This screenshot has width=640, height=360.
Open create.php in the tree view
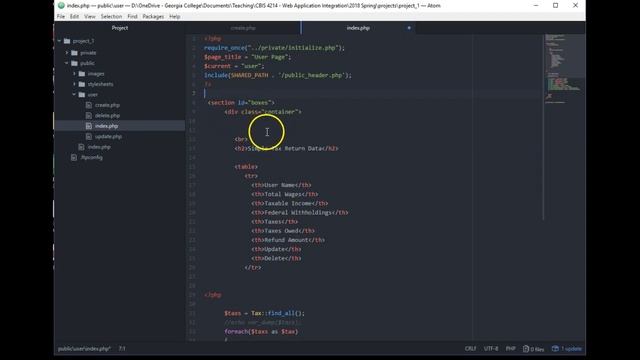tap(107, 105)
